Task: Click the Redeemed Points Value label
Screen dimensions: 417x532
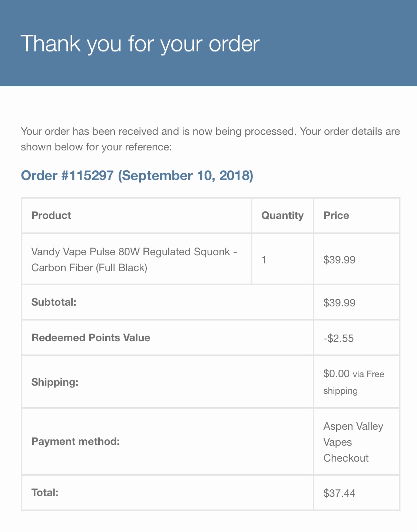Action: coord(91,338)
